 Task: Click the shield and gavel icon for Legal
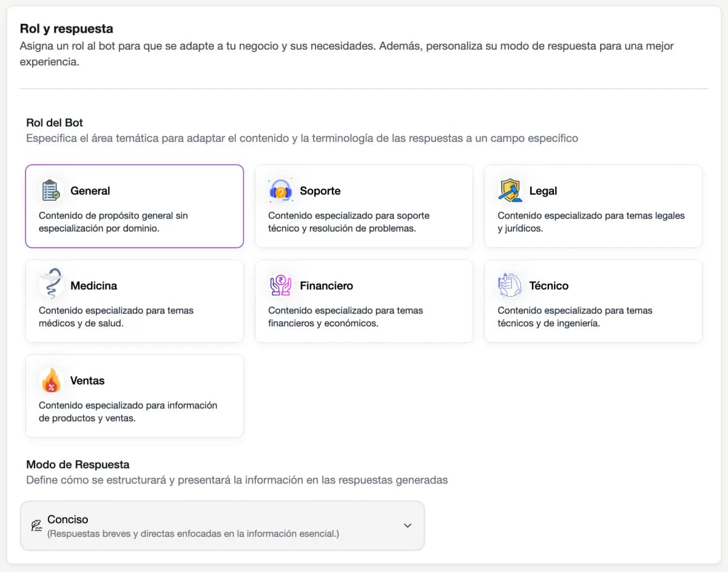point(510,190)
